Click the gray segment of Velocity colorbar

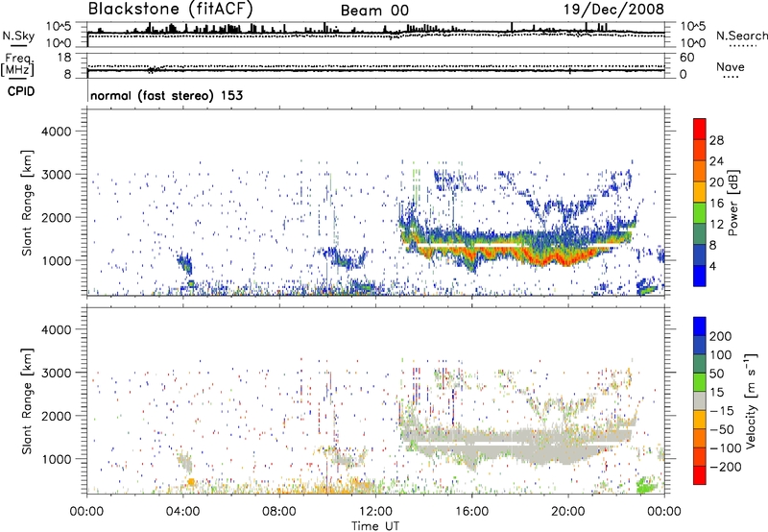(x=700, y=401)
